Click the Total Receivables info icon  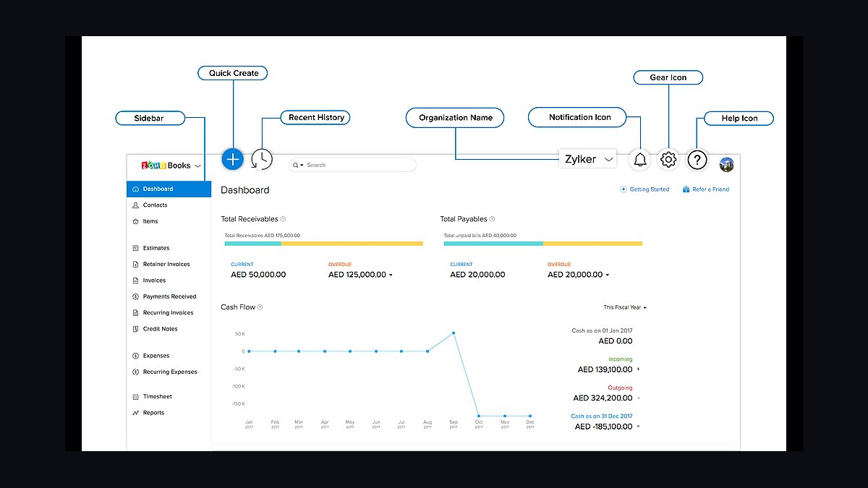283,219
